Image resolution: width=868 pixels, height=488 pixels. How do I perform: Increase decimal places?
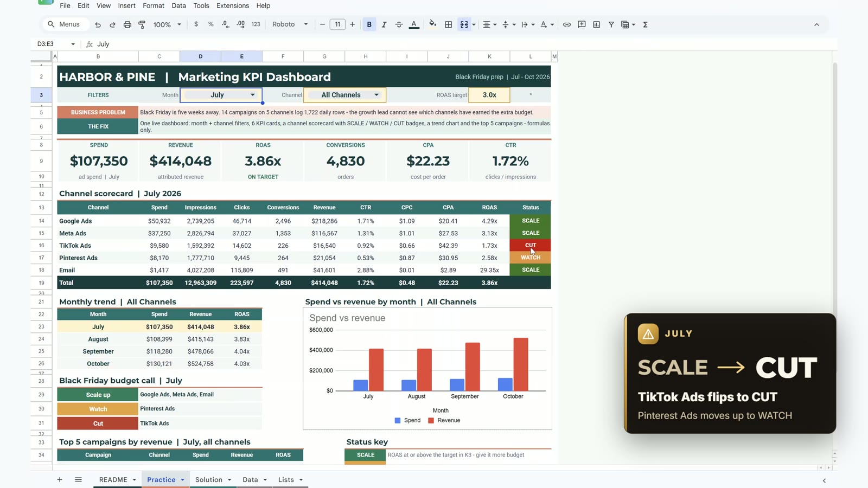tap(240, 24)
